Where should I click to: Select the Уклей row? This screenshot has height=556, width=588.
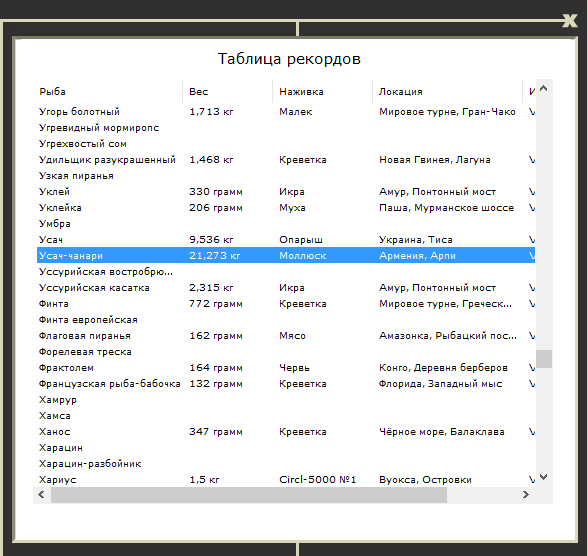tap(286, 192)
